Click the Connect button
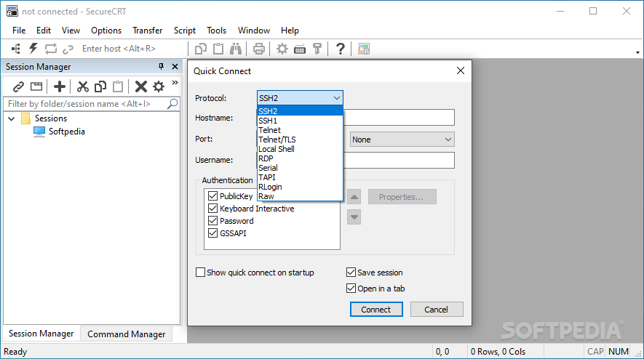This screenshot has height=359, width=644. pos(376,310)
